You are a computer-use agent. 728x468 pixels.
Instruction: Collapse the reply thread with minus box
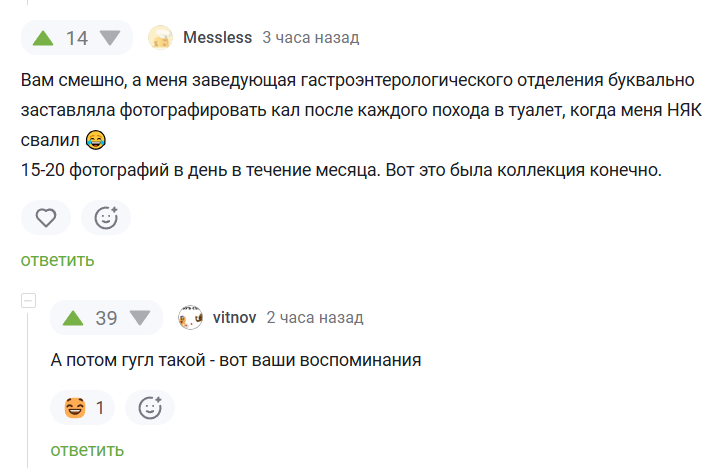(28, 301)
